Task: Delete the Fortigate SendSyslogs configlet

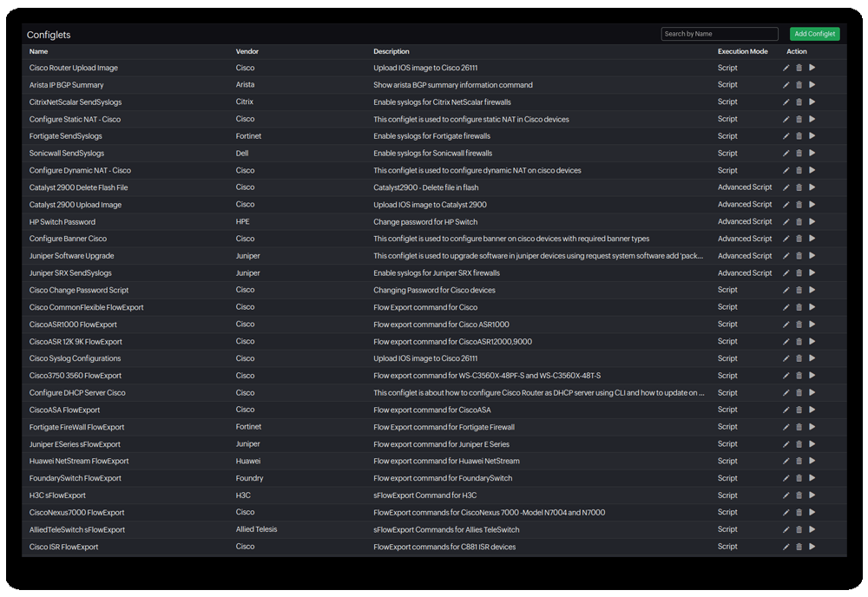Action: point(799,136)
